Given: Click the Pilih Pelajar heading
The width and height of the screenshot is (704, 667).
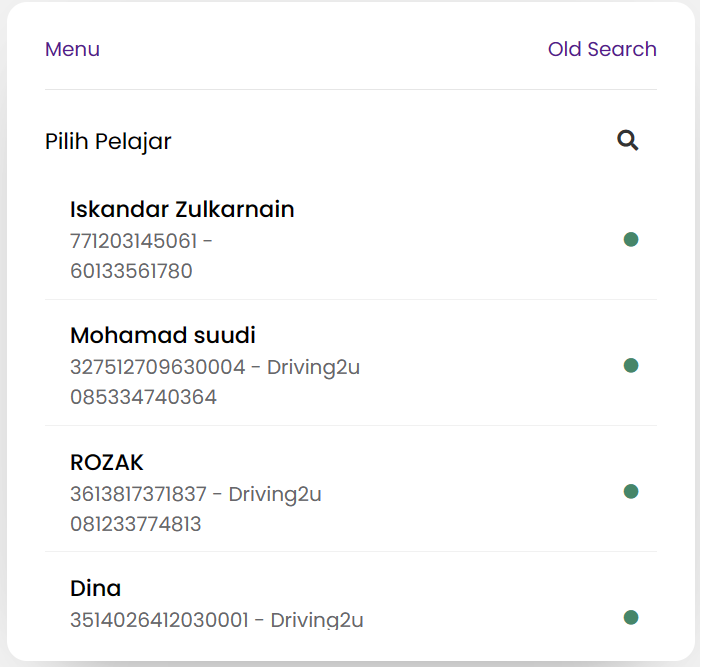Looking at the screenshot, I should (108, 141).
